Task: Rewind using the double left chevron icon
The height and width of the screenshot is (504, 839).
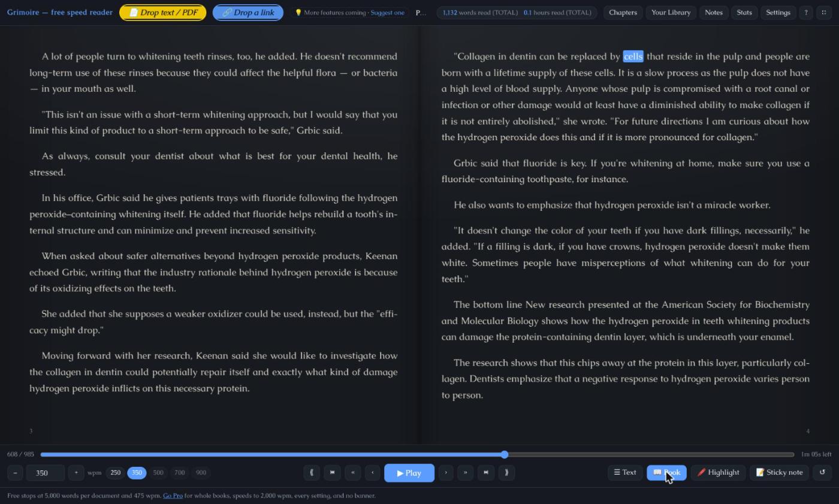Action: tap(352, 472)
